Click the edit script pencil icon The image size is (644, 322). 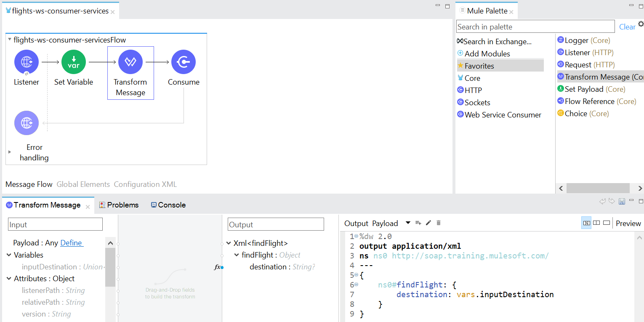coord(428,223)
